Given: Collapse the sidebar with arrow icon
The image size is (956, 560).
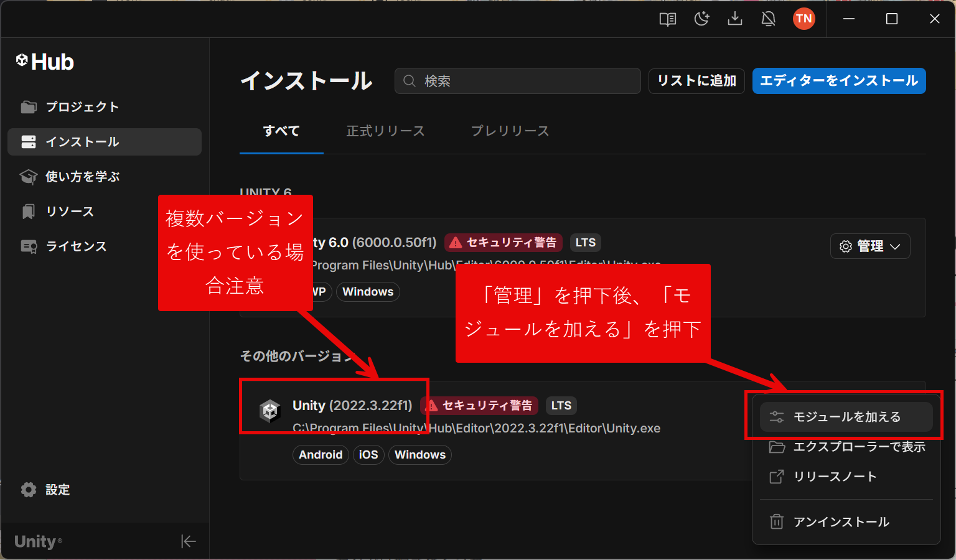Looking at the screenshot, I should (189, 541).
